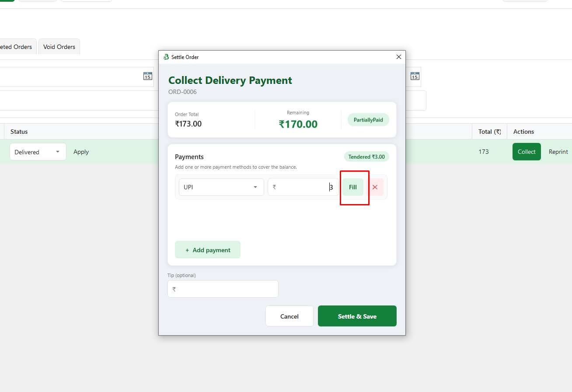Focus the payment amount input field
The width and height of the screenshot is (572, 392).
[x=303, y=187]
